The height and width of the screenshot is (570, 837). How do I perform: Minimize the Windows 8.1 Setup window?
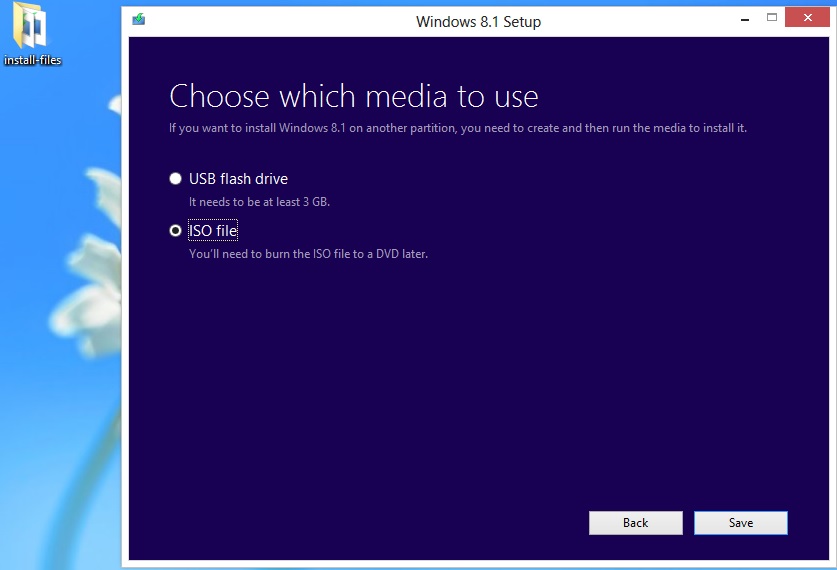point(745,20)
